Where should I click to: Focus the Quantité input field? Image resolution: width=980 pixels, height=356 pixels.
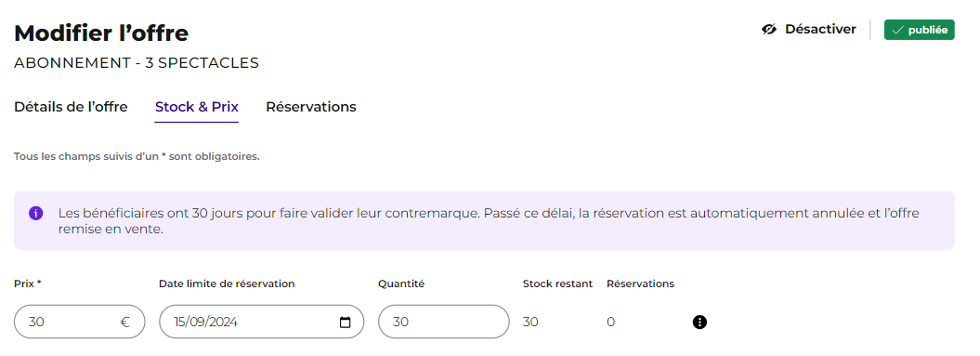pyautogui.click(x=444, y=322)
